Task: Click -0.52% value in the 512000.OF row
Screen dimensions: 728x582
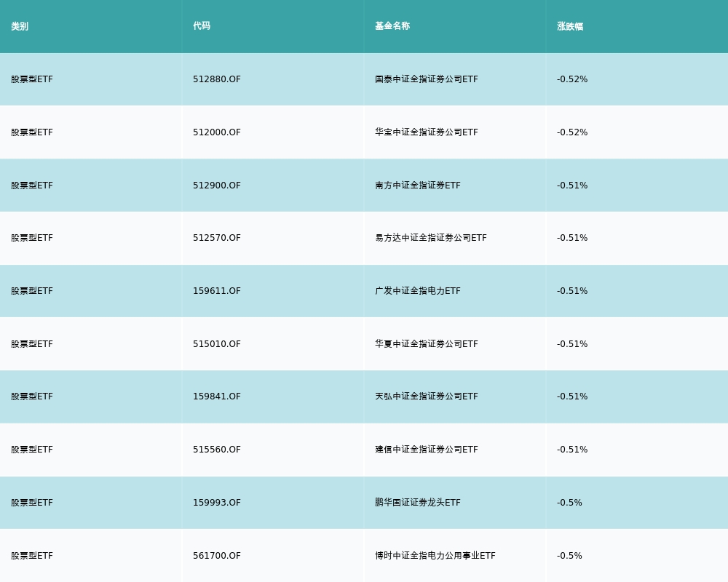Action: 572,132
